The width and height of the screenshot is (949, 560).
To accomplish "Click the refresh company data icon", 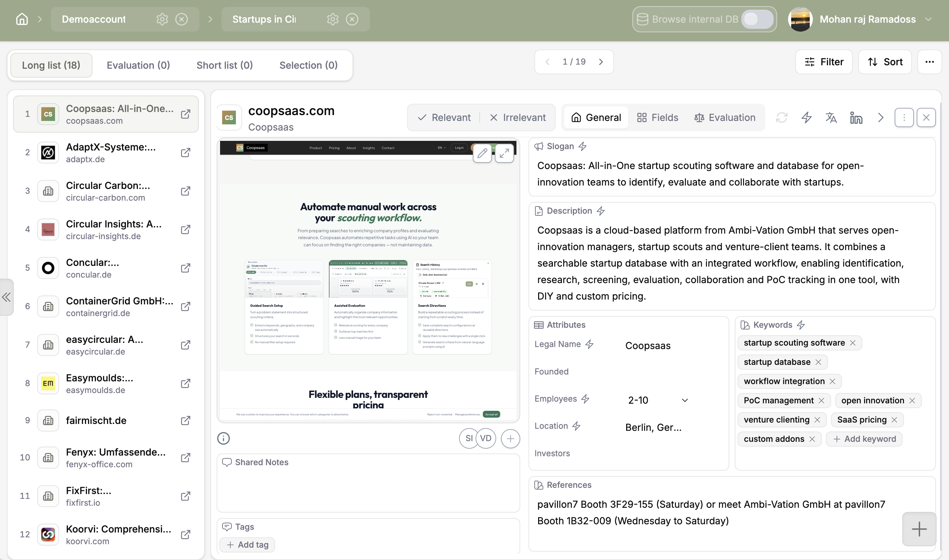I will click(x=782, y=118).
